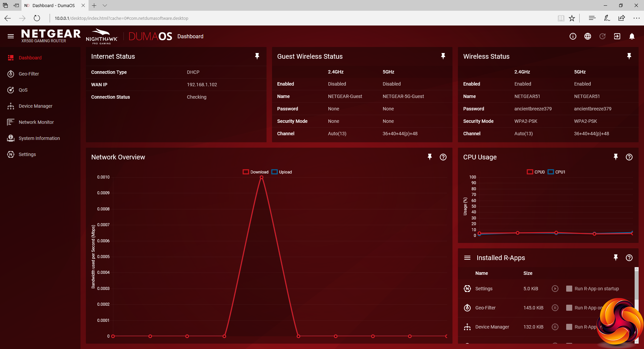The width and height of the screenshot is (644, 349).
Task: Click the logout icon in the header
Action: point(617,36)
